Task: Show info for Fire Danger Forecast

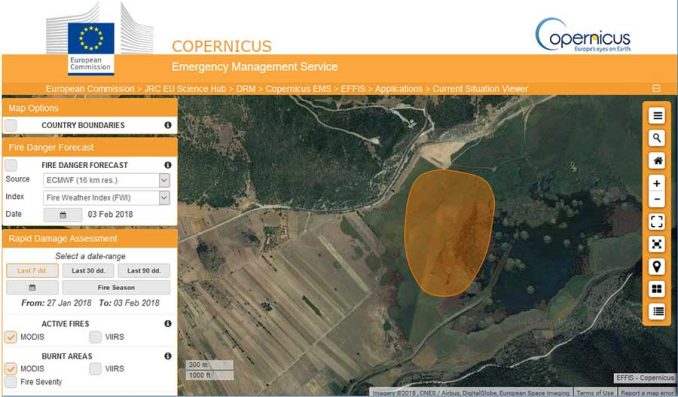Action: [x=168, y=165]
